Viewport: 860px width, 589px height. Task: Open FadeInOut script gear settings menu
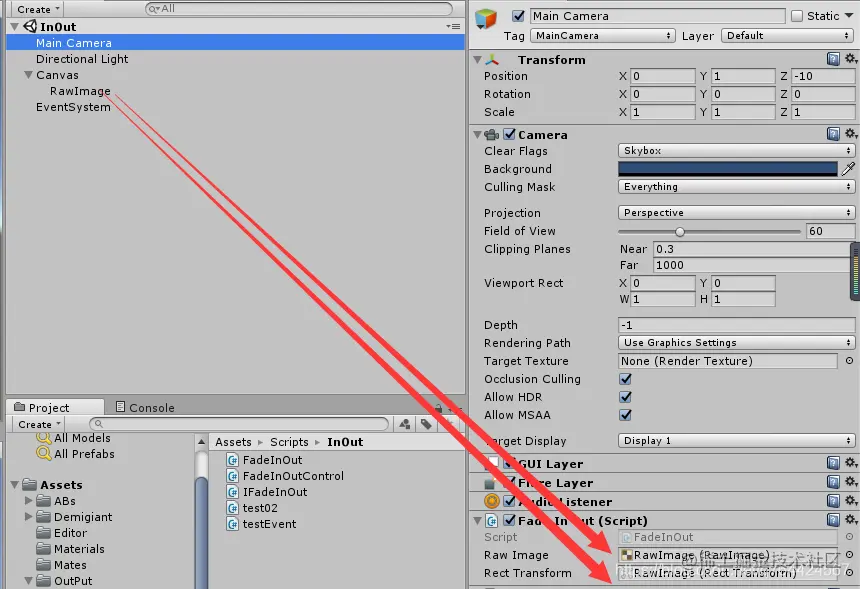click(850, 519)
